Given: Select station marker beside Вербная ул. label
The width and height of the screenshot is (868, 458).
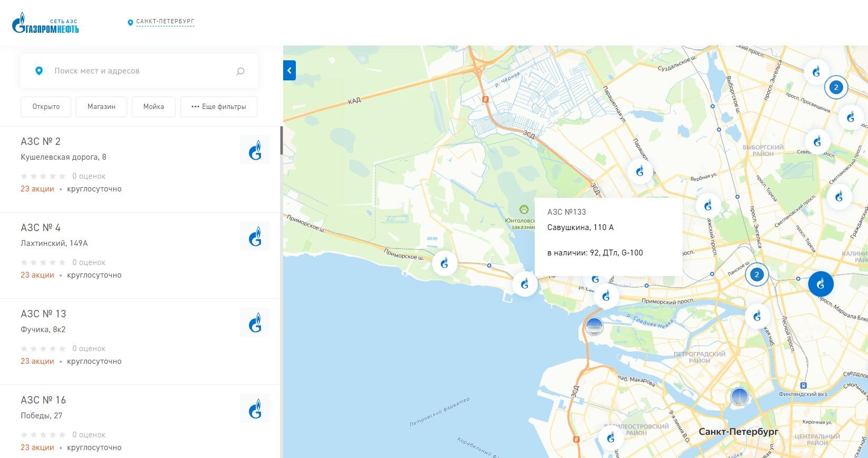Looking at the screenshot, I should [x=708, y=206].
